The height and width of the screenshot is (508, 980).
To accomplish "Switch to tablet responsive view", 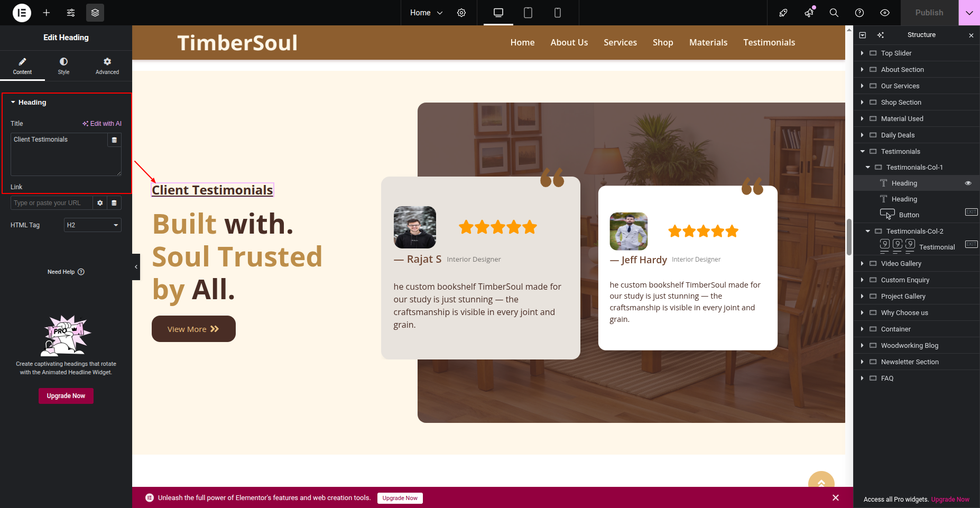I will tap(528, 13).
